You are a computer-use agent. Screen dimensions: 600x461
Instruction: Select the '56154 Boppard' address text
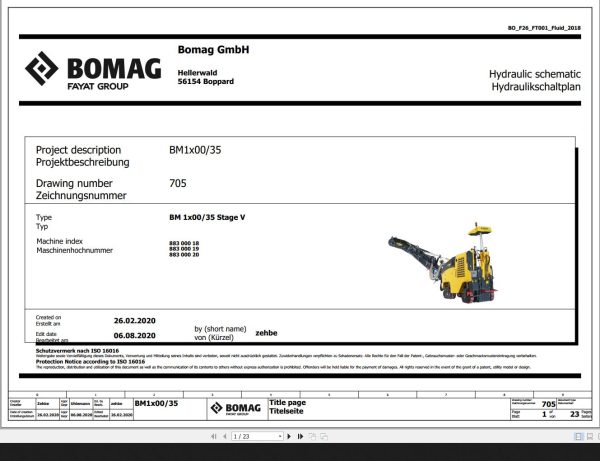[x=205, y=81]
